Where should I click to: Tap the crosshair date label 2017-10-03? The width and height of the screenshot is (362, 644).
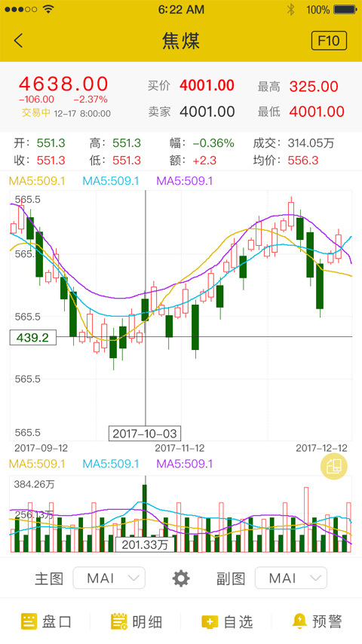tap(145, 434)
